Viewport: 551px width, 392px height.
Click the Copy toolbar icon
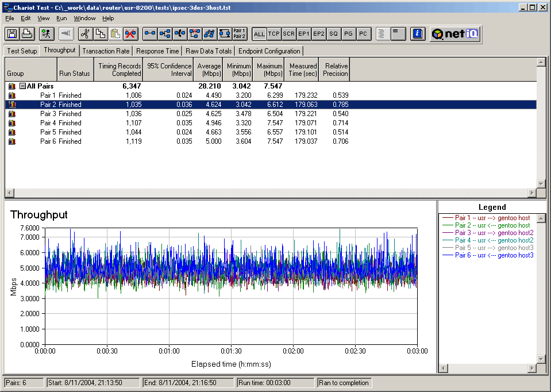tap(99, 34)
